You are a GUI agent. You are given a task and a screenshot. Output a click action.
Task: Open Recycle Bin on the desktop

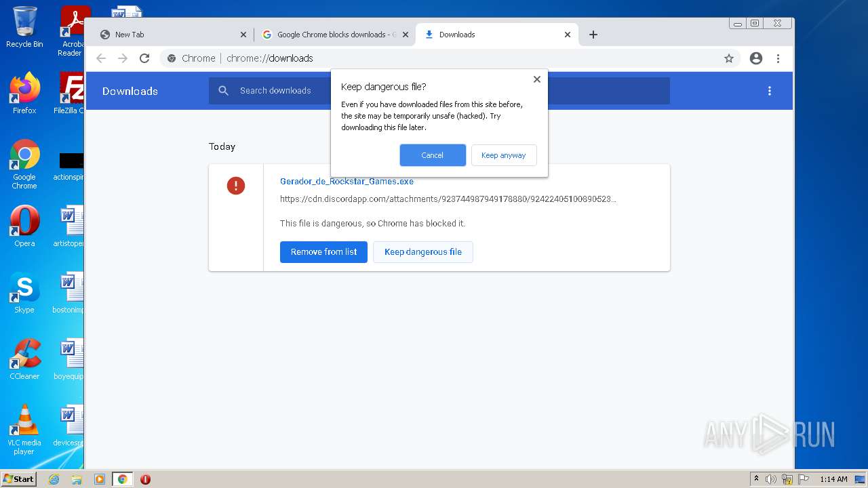pyautogui.click(x=24, y=27)
